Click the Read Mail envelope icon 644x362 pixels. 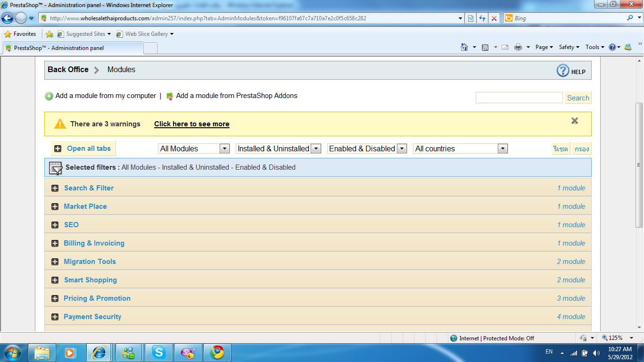(x=505, y=47)
